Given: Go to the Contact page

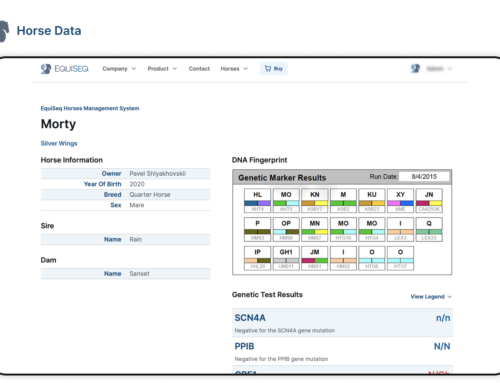Looking at the screenshot, I should click(199, 69).
